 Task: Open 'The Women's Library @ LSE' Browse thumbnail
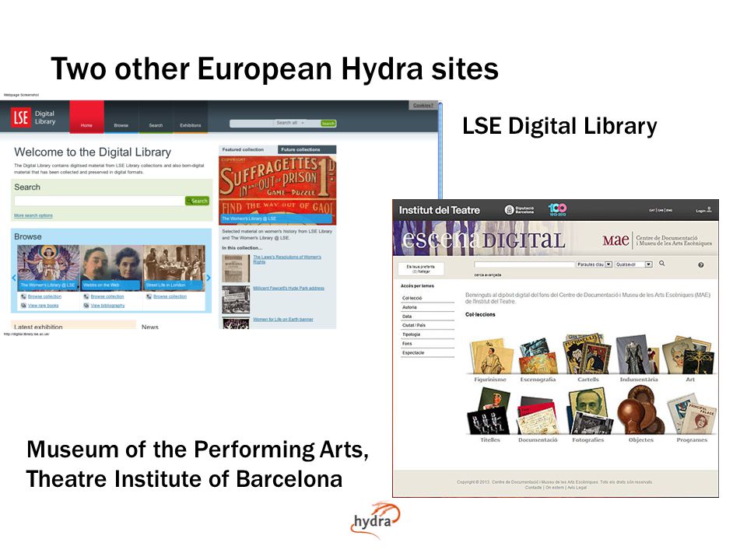click(48, 268)
